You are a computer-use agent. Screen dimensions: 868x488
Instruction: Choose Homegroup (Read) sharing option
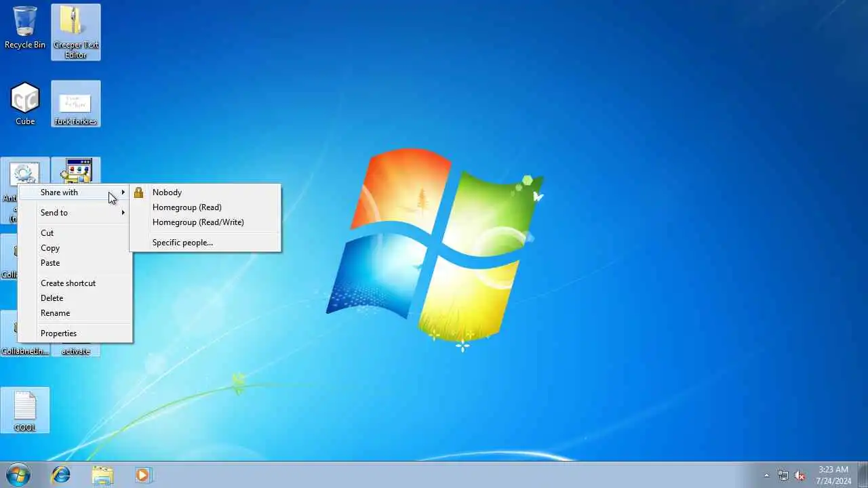(x=205, y=207)
